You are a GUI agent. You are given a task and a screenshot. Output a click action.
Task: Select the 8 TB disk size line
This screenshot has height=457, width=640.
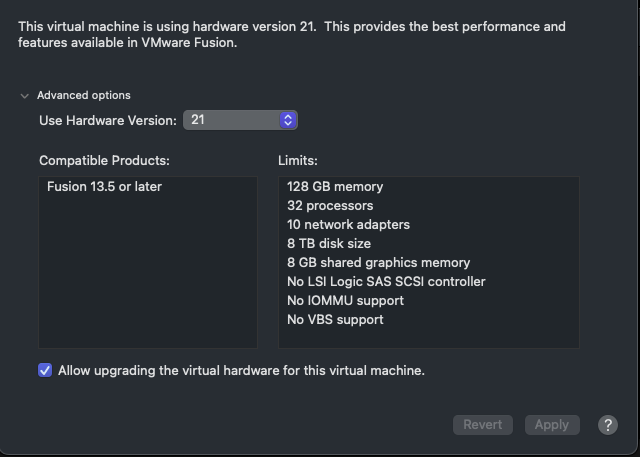[329, 244]
